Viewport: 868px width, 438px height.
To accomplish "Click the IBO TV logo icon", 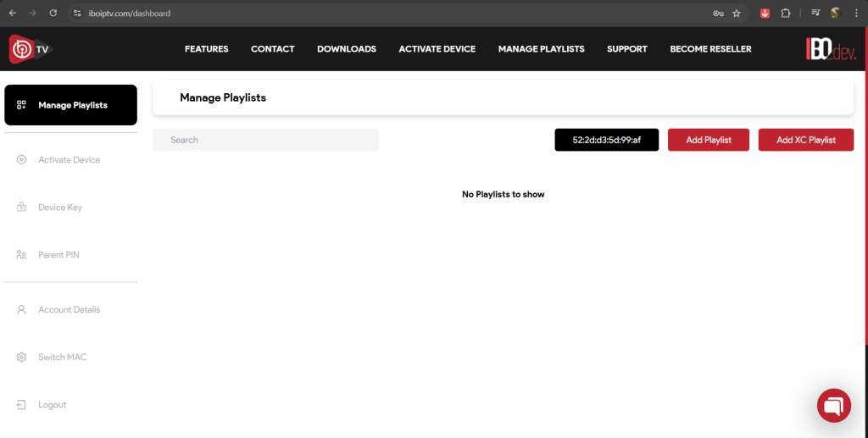I will click(x=31, y=49).
